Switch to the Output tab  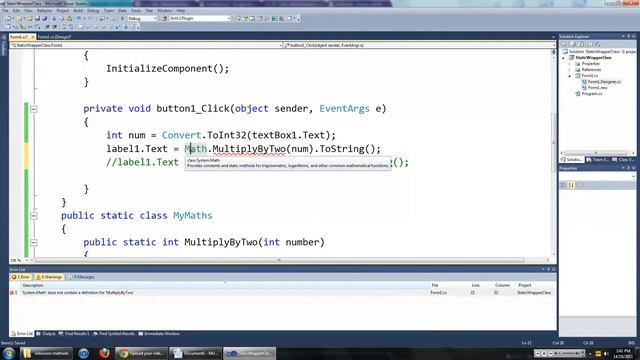click(x=46, y=334)
